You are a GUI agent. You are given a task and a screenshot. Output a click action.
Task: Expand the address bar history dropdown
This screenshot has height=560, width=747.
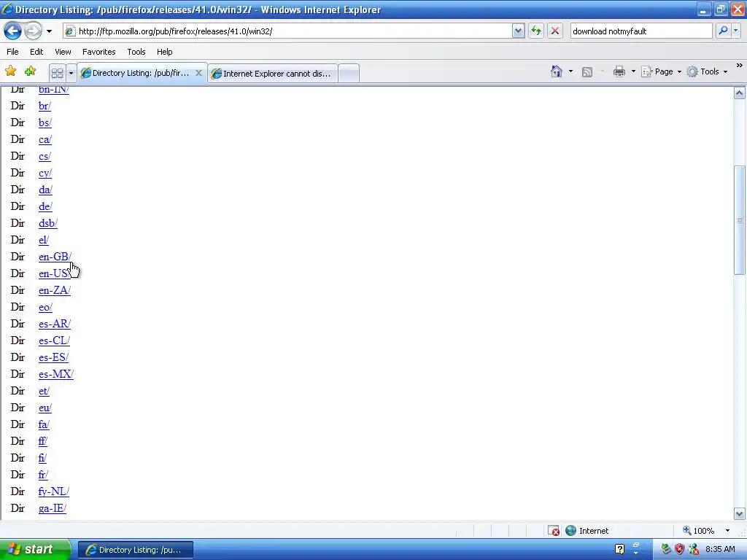(519, 31)
